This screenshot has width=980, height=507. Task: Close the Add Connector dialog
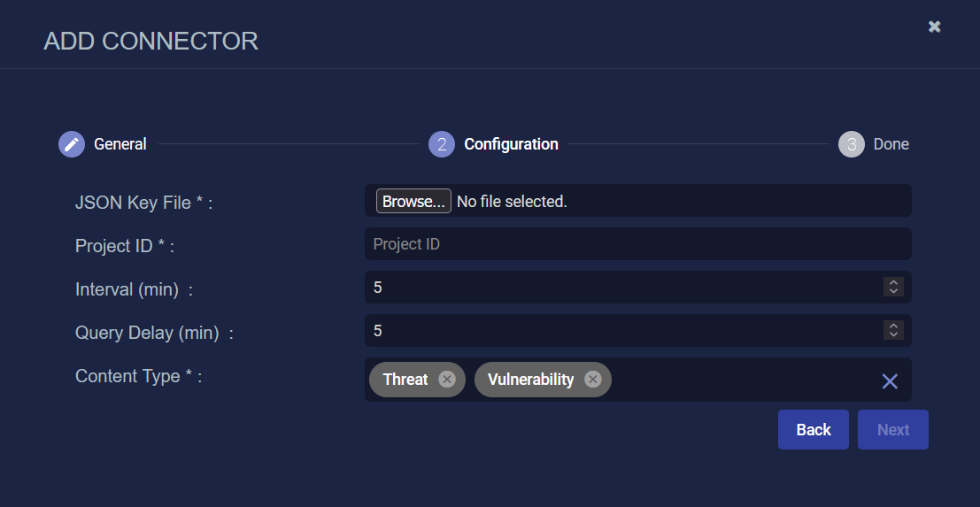[934, 27]
